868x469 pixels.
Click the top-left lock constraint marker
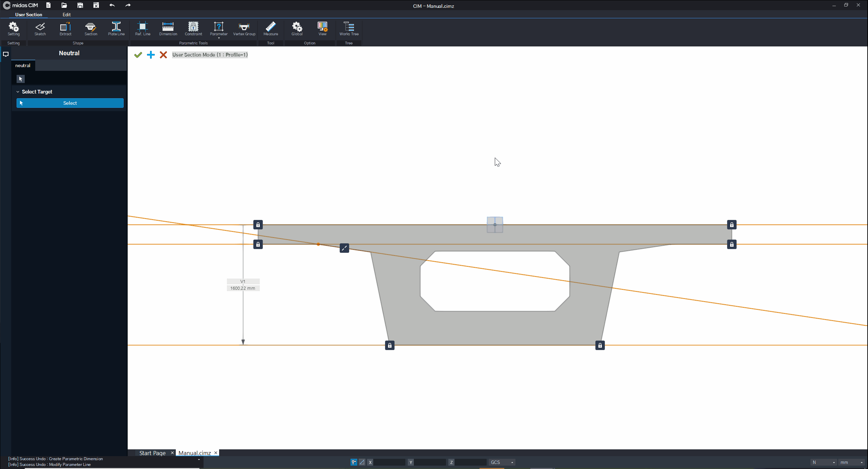pos(258,225)
